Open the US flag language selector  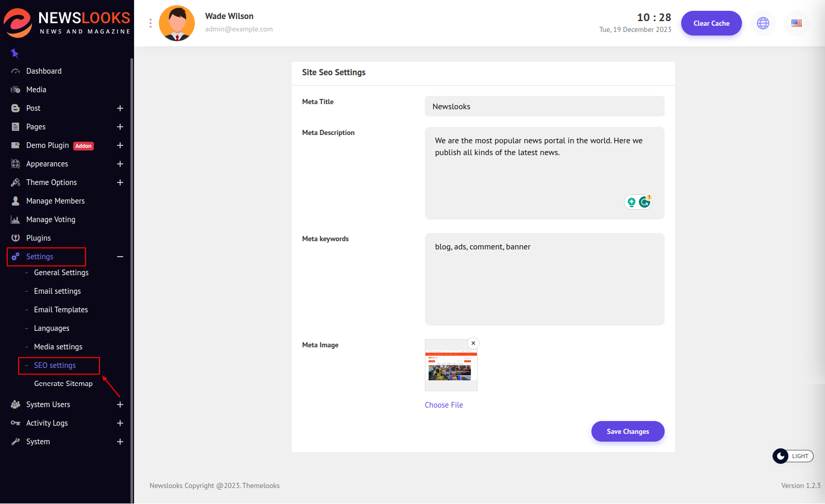point(796,23)
